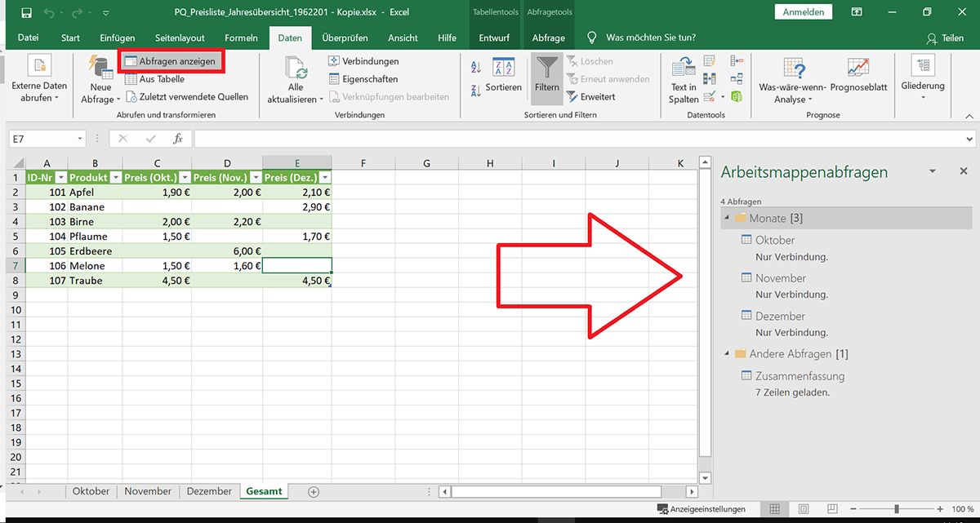Switch to the Ansicht tab

pyautogui.click(x=403, y=38)
